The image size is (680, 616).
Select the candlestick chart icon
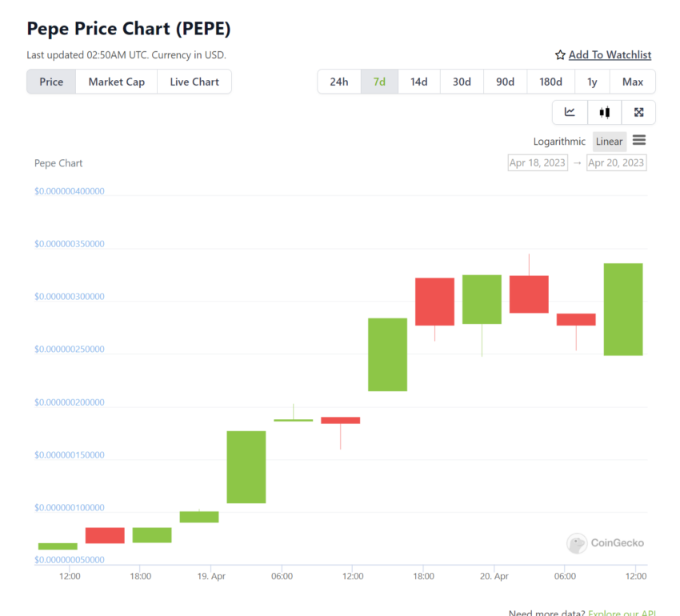605,112
